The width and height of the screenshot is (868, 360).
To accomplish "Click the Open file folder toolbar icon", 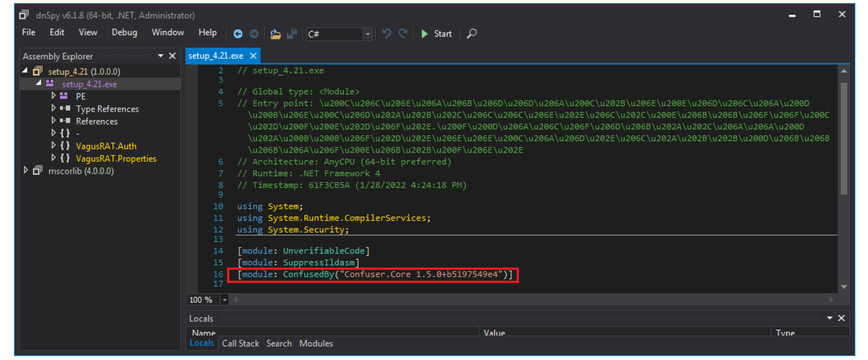I will click(275, 34).
